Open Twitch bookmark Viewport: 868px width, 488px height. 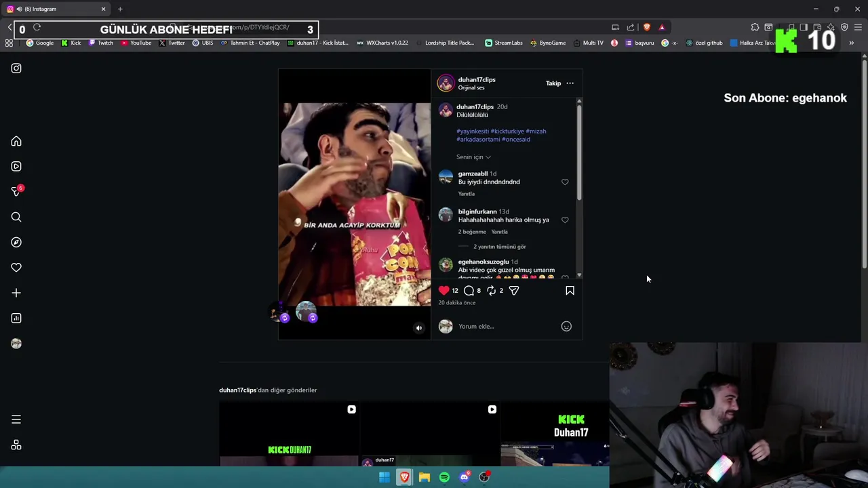(101, 43)
